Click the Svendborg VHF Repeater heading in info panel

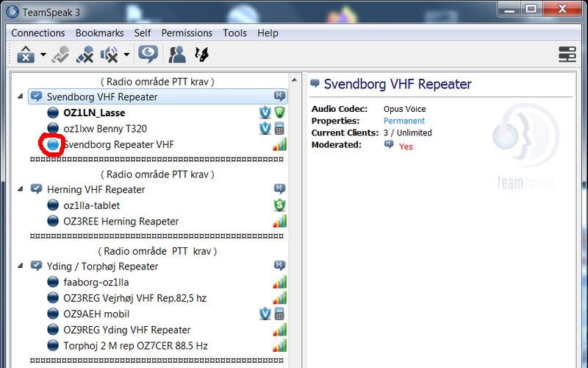tap(397, 84)
